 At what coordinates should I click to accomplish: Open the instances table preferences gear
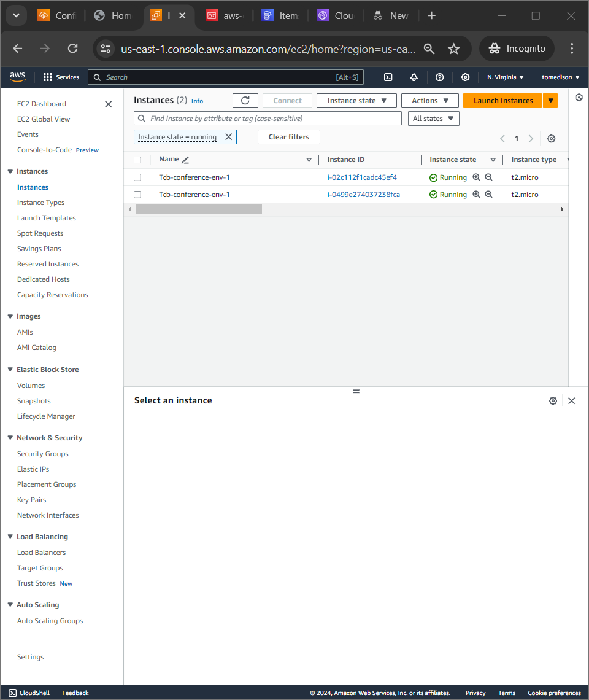pos(552,138)
